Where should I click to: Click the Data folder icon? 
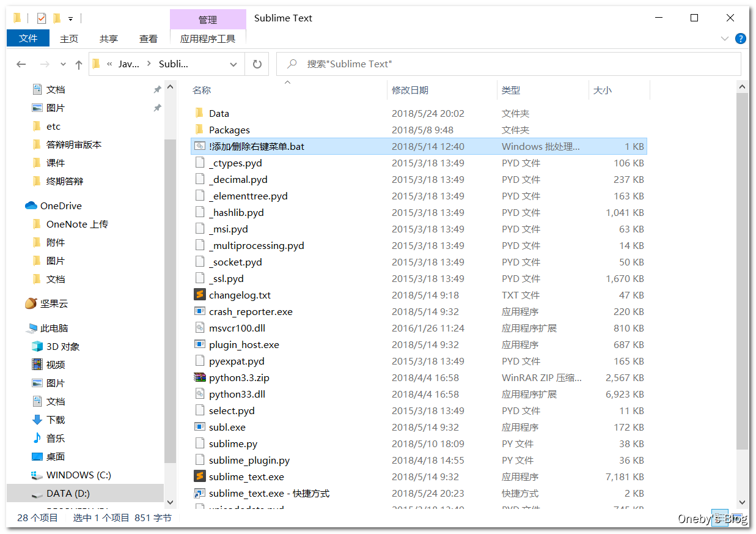pos(199,113)
